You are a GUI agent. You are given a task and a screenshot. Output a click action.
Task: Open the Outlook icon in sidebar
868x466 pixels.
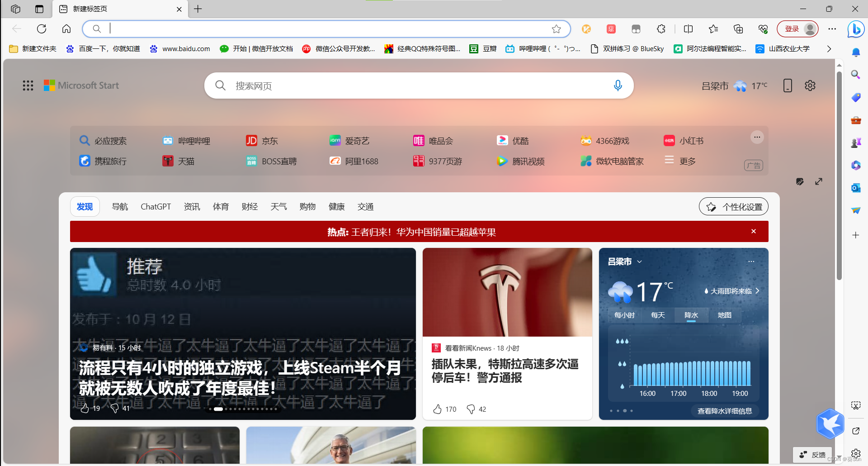[x=856, y=188]
